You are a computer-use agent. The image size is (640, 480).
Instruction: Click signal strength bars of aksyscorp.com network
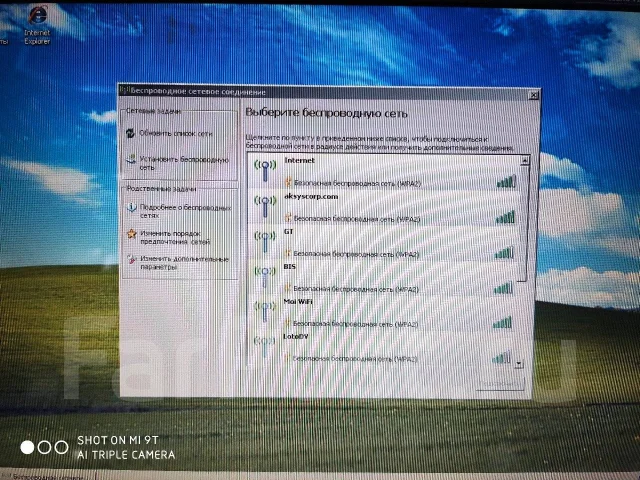coord(505,217)
